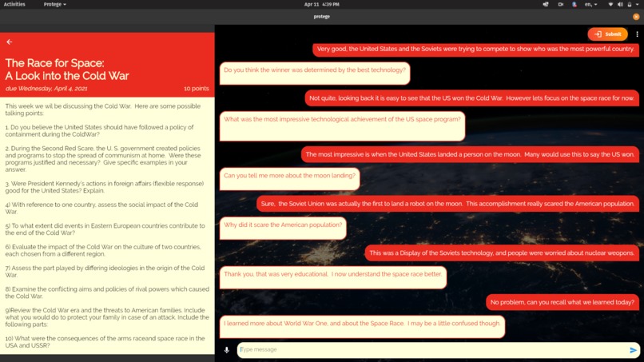This screenshot has height=362, width=644.
Task: Open the en keyboard language dropdown
Action: pyautogui.click(x=590, y=4)
